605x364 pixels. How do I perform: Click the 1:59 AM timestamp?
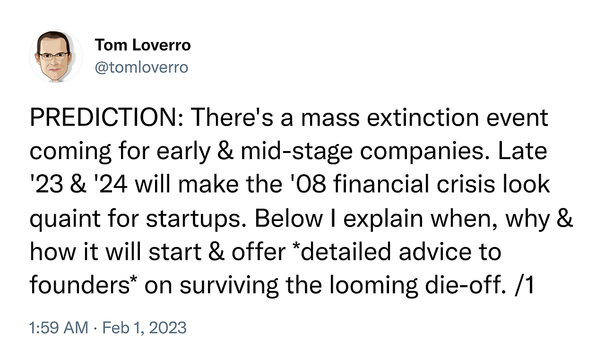(58, 327)
